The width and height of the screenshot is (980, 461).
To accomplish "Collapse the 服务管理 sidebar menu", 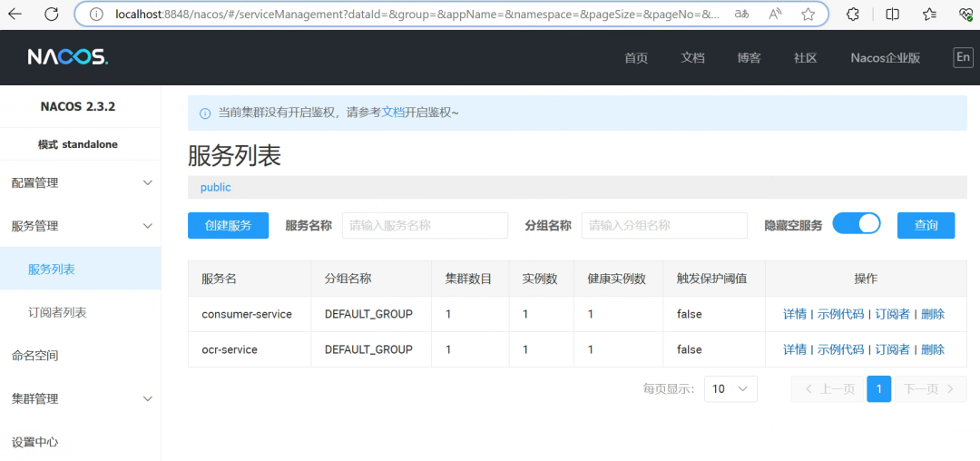I will [80, 226].
